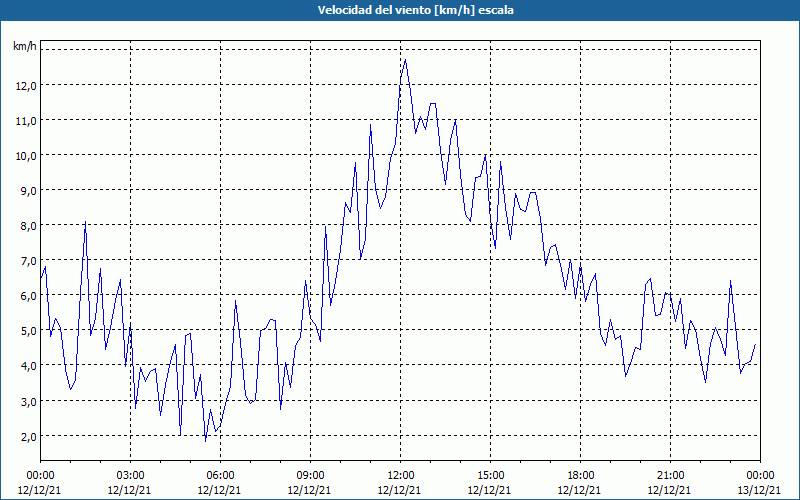The height and width of the screenshot is (500, 800).
Task: Click the 12:00 time axis label
Action: [x=400, y=476]
